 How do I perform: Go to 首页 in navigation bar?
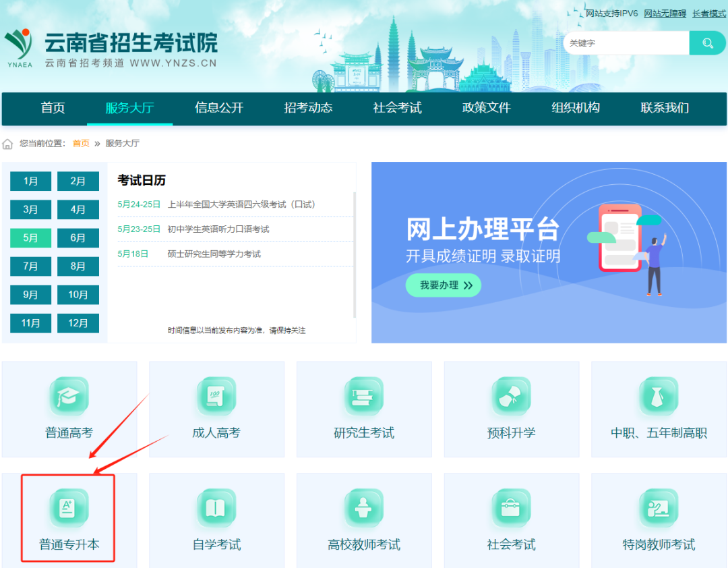click(x=53, y=108)
